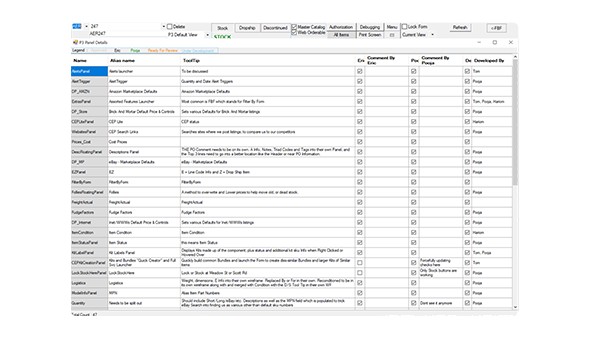Toggle Eric checkbox in Logistics row
The width and height of the screenshot is (590, 360).
(360, 283)
